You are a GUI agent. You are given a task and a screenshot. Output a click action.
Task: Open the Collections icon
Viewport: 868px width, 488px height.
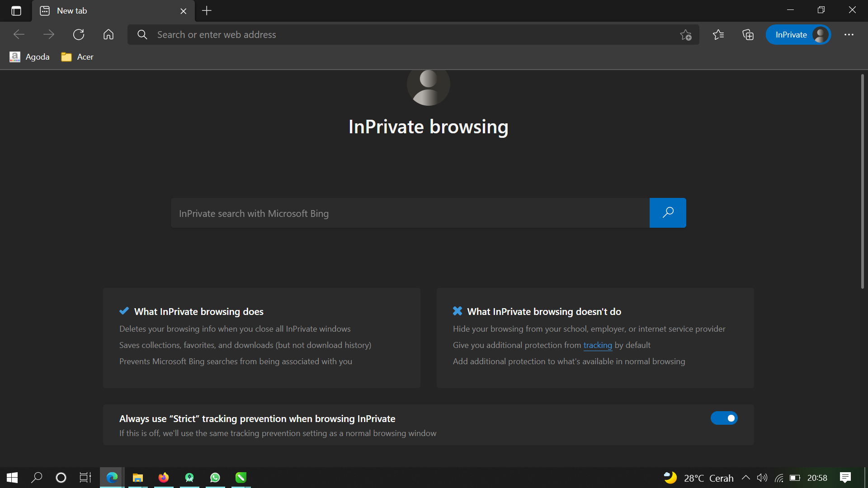tap(748, 34)
